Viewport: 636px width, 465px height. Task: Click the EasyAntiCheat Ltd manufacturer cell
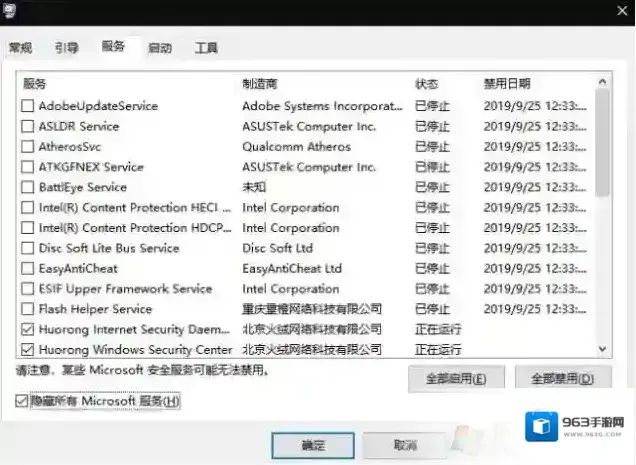pyautogui.click(x=292, y=268)
